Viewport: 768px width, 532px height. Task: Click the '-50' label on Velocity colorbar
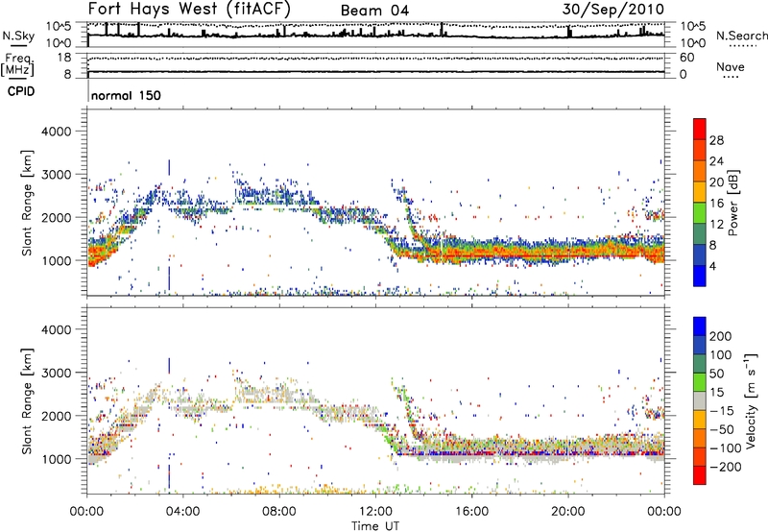point(721,429)
